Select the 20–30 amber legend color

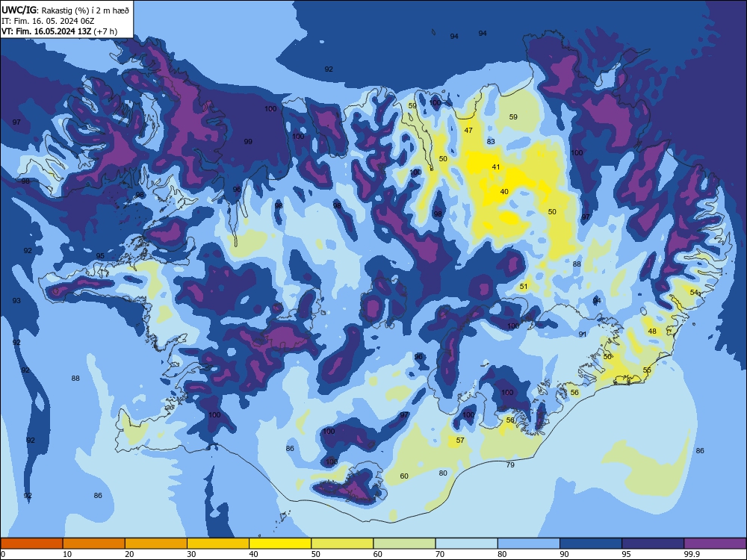[156, 544]
